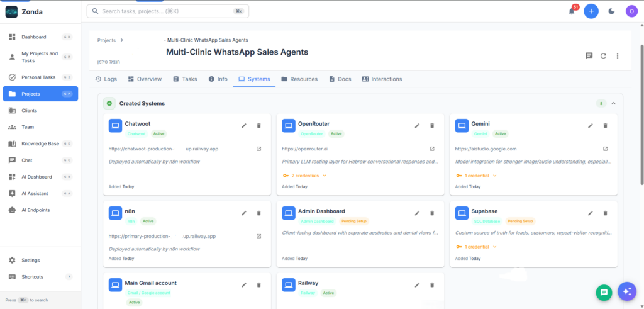This screenshot has height=309, width=644.
Task: Switch to the Interactions tab
Action: click(382, 79)
